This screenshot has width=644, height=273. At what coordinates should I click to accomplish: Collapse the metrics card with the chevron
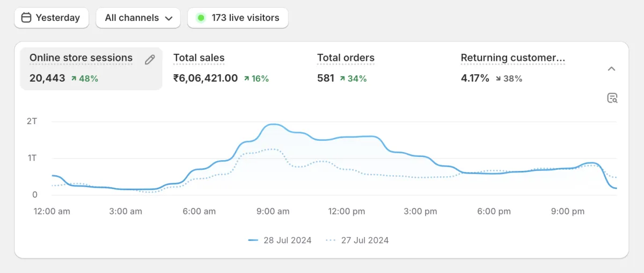coord(611,69)
